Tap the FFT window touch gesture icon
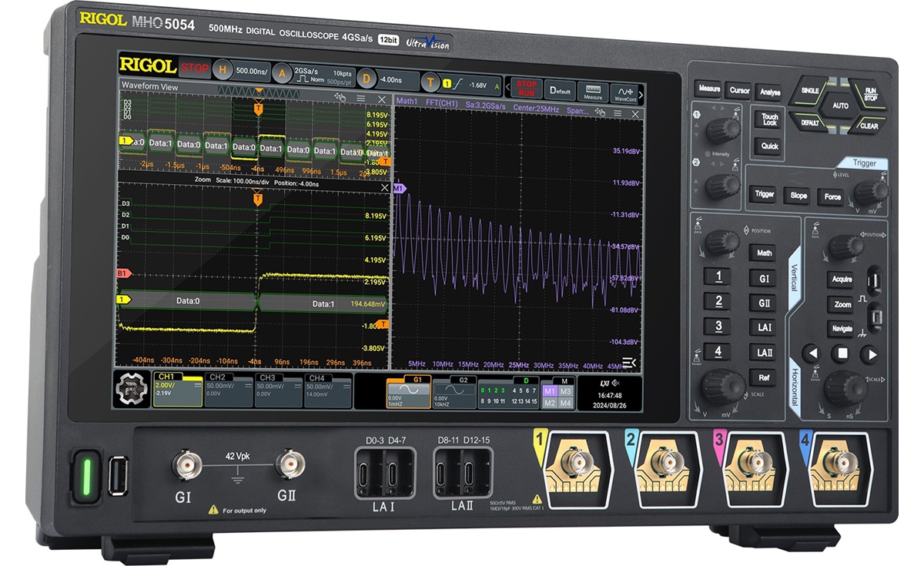Image resolution: width=924 pixels, height=566 pixels. click(x=599, y=112)
